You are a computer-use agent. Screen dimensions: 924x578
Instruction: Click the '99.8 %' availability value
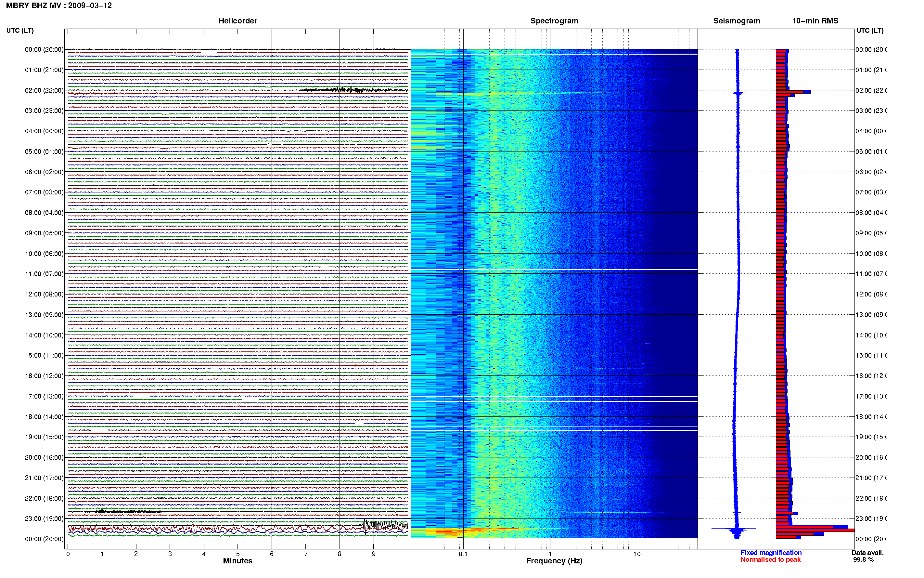pos(863,560)
